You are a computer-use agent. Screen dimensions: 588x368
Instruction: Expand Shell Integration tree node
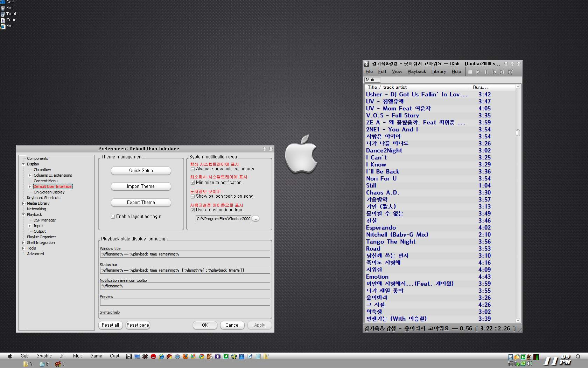23,243
